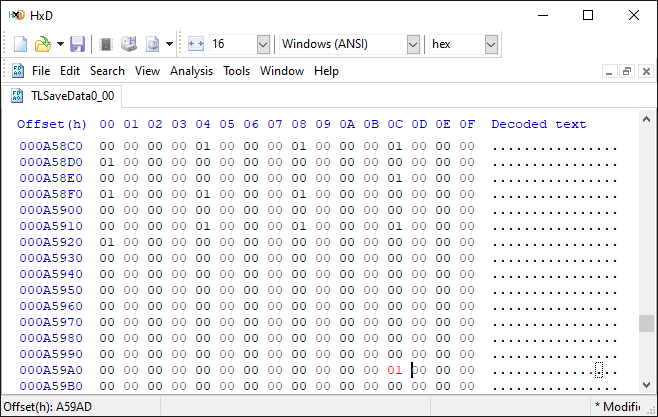
Task: Select offset row 000A5940
Action: 51,274
